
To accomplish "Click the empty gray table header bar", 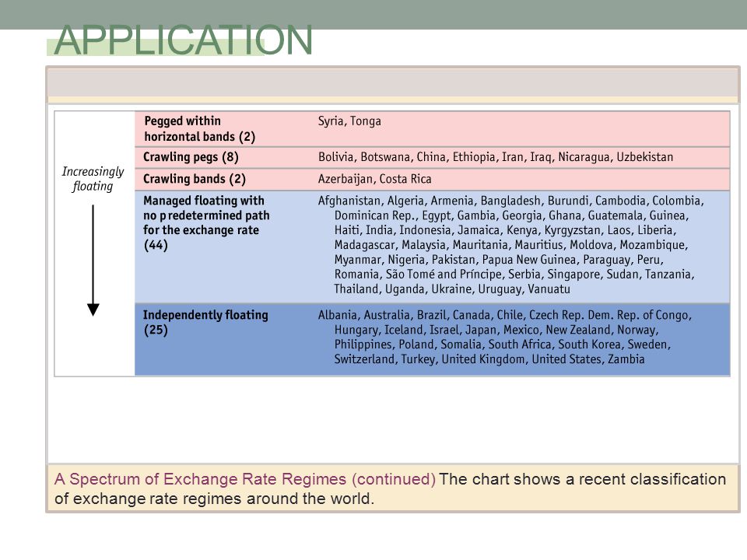I will click(392, 83).
